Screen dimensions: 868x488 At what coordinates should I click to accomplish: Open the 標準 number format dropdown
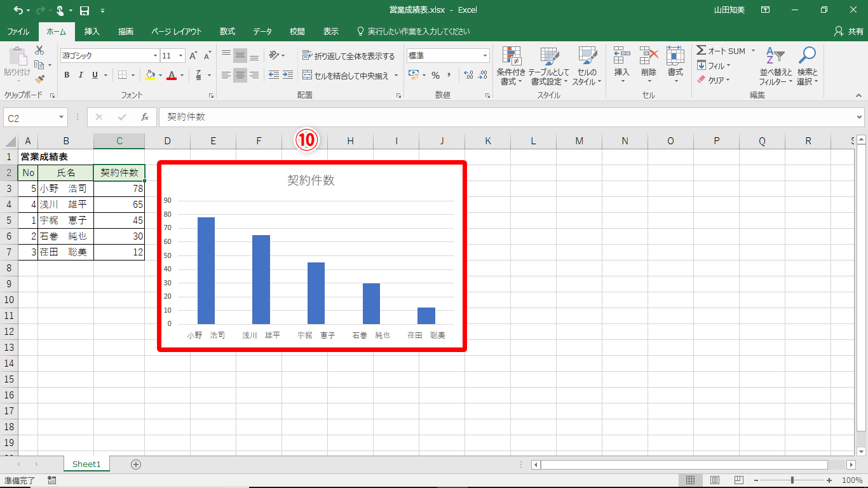pyautogui.click(x=485, y=56)
